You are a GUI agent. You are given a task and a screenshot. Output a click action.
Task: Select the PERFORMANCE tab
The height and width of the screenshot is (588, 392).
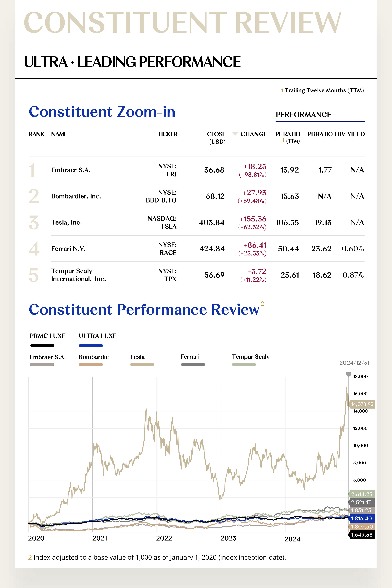pyautogui.click(x=303, y=115)
